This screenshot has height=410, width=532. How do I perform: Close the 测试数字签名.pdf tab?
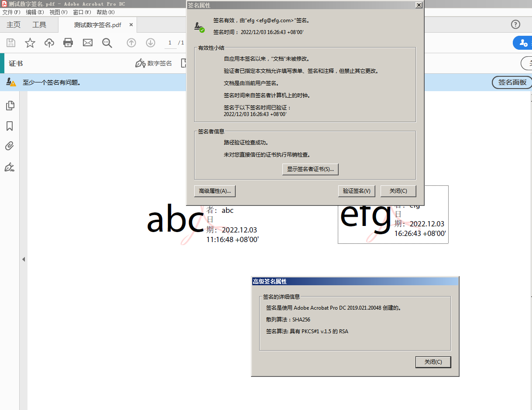point(131,25)
